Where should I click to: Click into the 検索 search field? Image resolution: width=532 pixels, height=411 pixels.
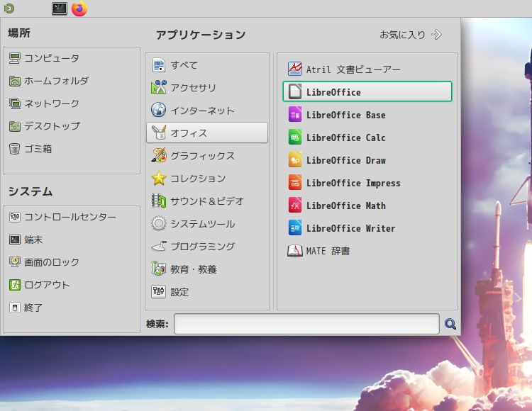point(306,324)
